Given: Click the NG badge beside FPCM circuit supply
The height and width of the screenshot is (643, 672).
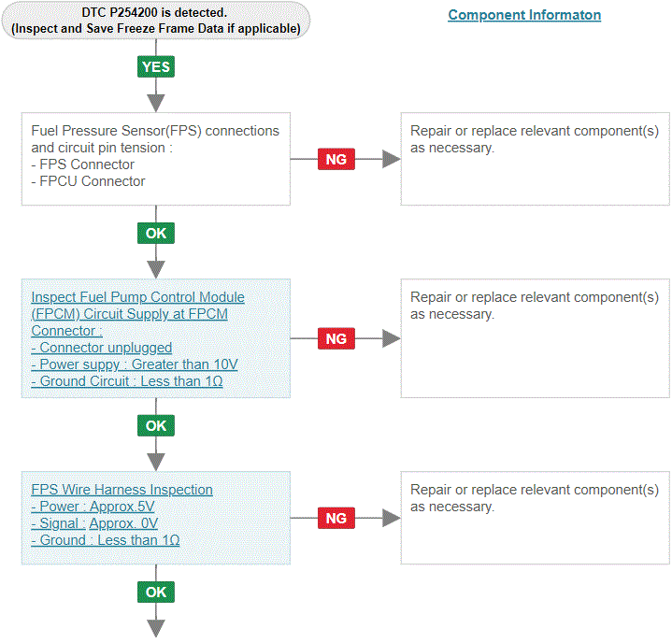Looking at the screenshot, I should [x=336, y=338].
